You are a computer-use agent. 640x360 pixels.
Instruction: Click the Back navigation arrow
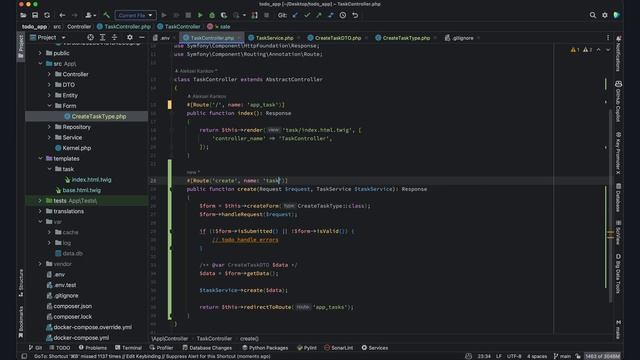pos(62,15)
